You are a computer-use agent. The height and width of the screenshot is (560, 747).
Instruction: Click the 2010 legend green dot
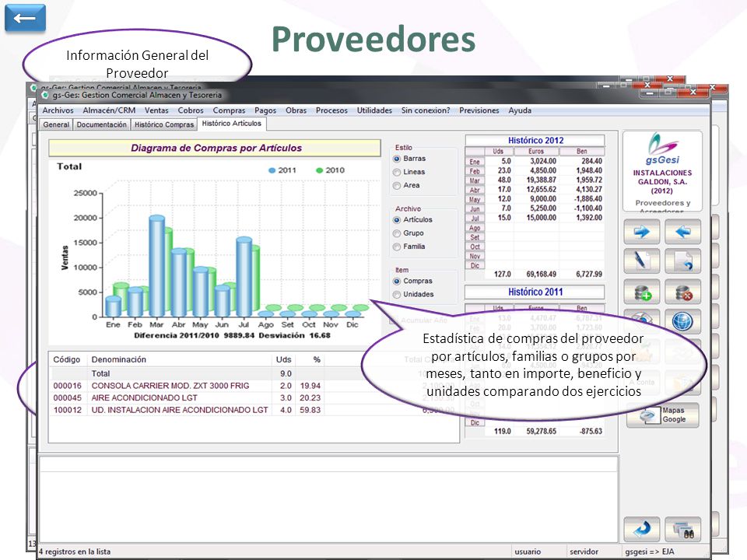click(320, 170)
